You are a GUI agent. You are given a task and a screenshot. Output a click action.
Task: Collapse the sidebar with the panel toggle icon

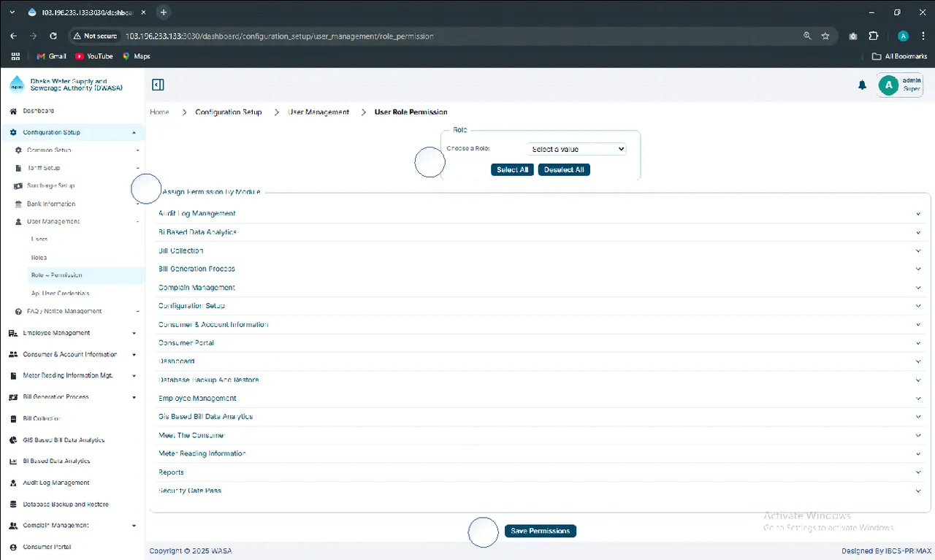pyautogui.click(x=158, y=85)
